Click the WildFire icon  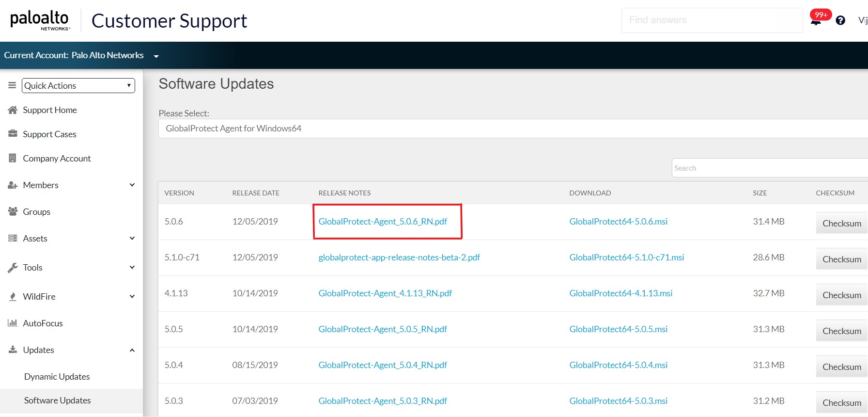point(13,296)
